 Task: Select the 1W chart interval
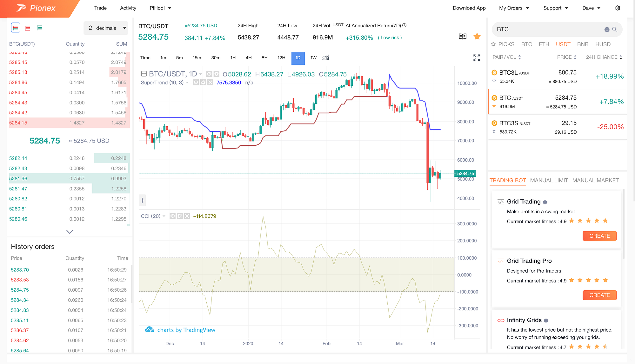[313, 58]
